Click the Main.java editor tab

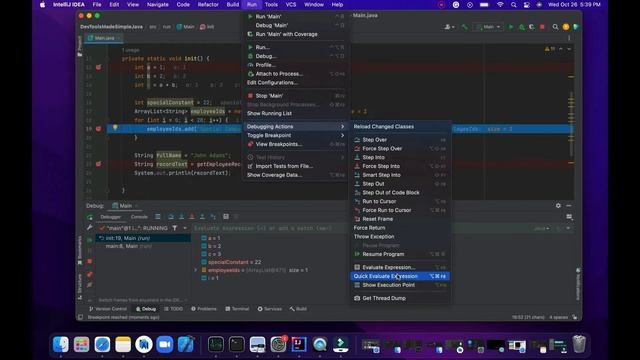[x=104, y=38]
